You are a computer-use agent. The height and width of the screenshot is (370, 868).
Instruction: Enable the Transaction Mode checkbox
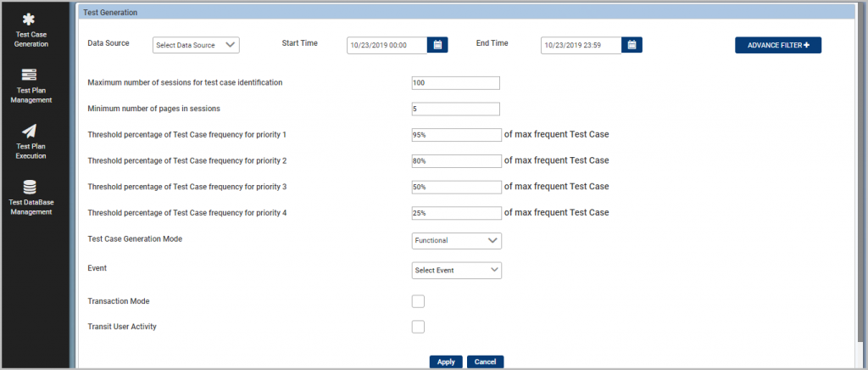click(x=418, y=301)
